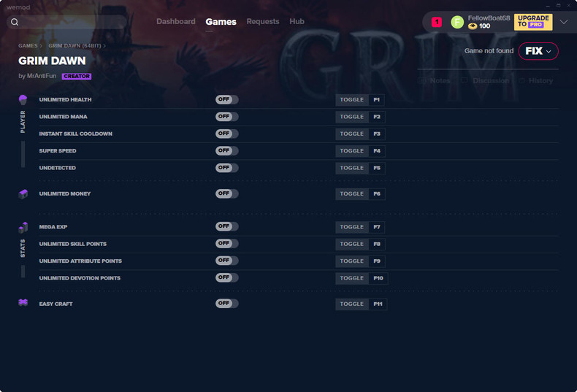This screenshot has height=392, width=577.
Task: Open MrAntiFun creator profile link
Action: pos(42,76)
